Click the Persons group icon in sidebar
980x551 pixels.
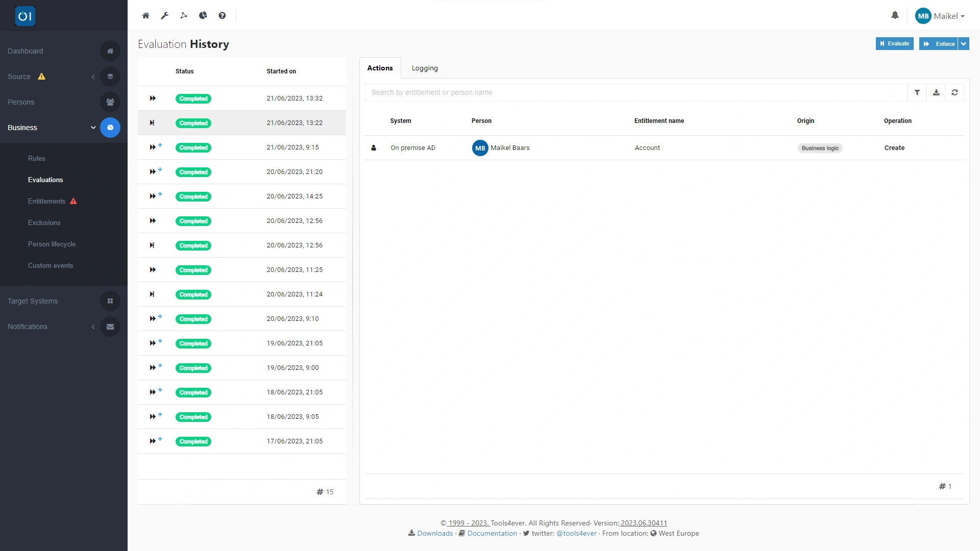(x=110, y=102)
